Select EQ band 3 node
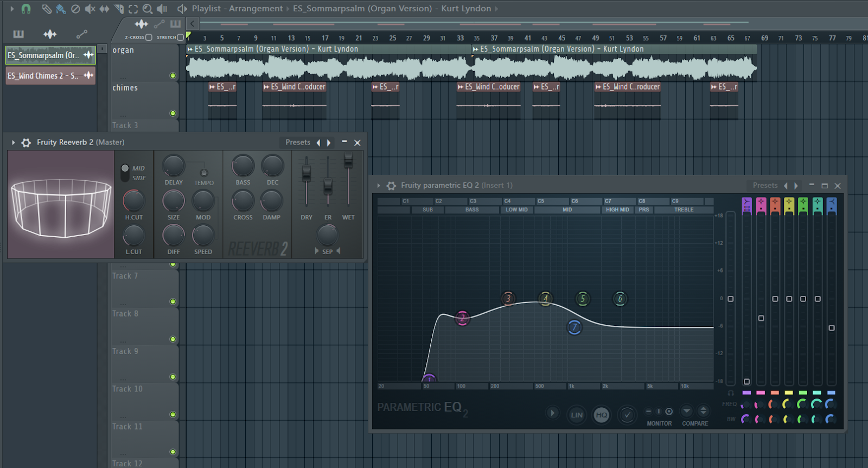The image size is (868, 468). pyautogui.click(x=508, y=298)
